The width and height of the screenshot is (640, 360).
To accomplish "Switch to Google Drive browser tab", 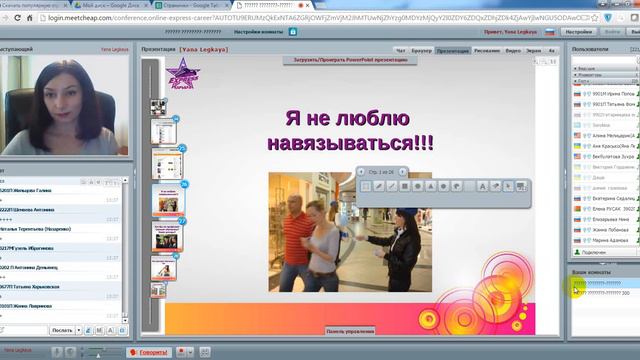I will (x=111, y=5).
